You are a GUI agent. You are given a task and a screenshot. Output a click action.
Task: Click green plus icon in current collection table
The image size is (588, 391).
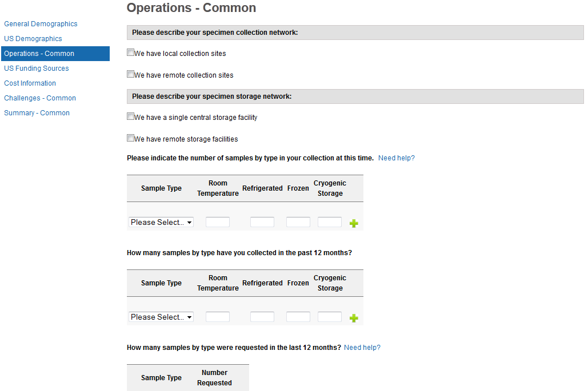(x=354, y=223)
